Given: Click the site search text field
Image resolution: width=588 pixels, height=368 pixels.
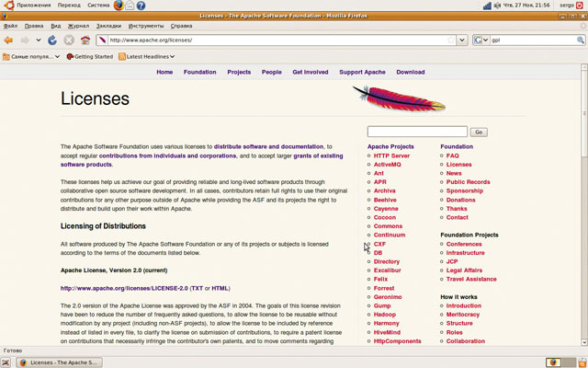Looking at the screenshot, I should coord(417,132).
